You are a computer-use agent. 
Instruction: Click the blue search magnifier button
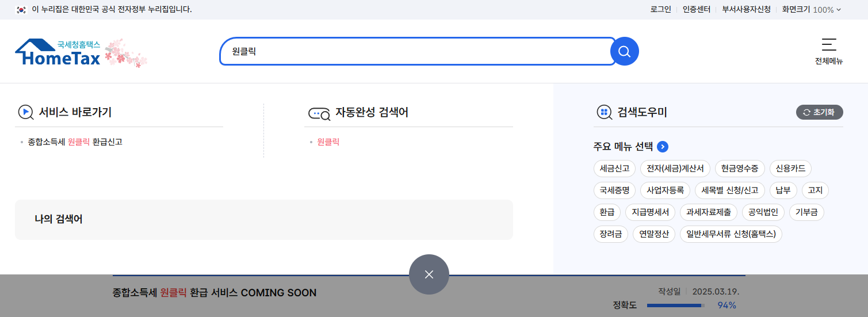coord(624,51)
